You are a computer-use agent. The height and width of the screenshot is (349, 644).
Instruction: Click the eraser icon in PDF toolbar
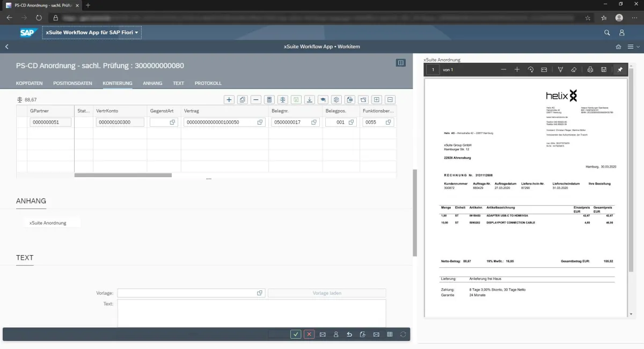[x=574, y=70]
